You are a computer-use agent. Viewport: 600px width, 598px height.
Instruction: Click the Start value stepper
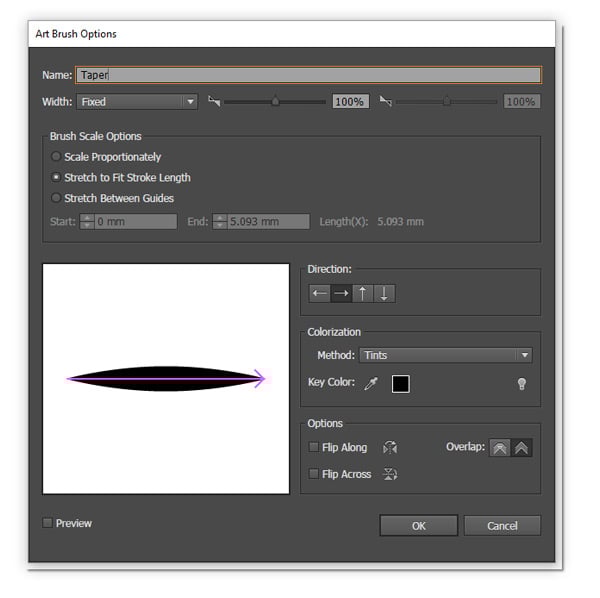[x=87, y=222]
